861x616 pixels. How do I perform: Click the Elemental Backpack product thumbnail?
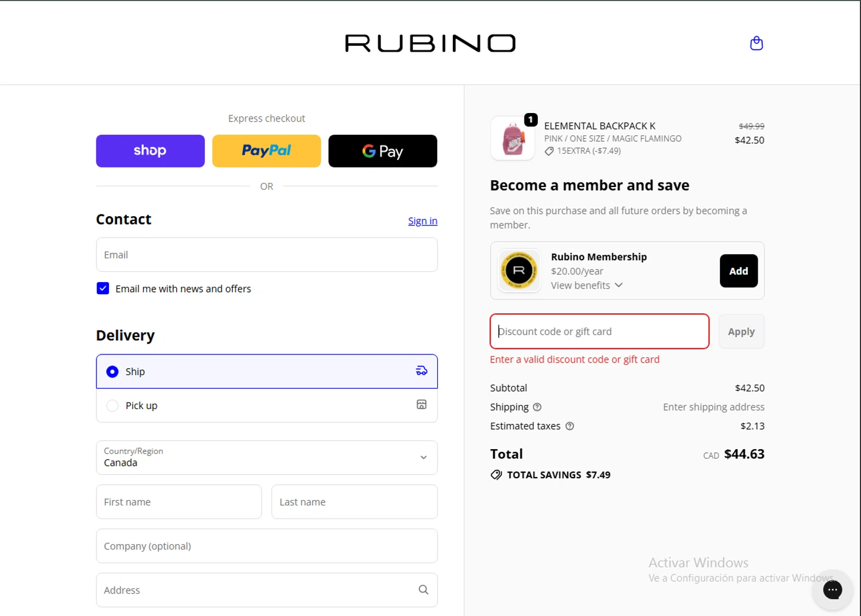pos(513,138)
